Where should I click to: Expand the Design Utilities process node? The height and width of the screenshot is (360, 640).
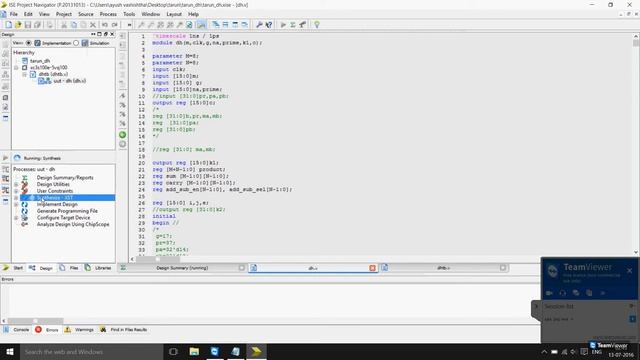16,184
